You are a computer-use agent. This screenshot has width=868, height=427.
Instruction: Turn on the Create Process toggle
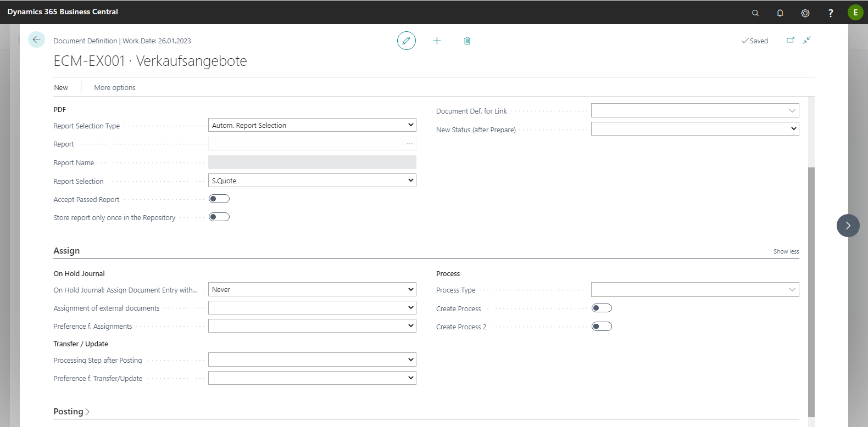pos(602,308)
